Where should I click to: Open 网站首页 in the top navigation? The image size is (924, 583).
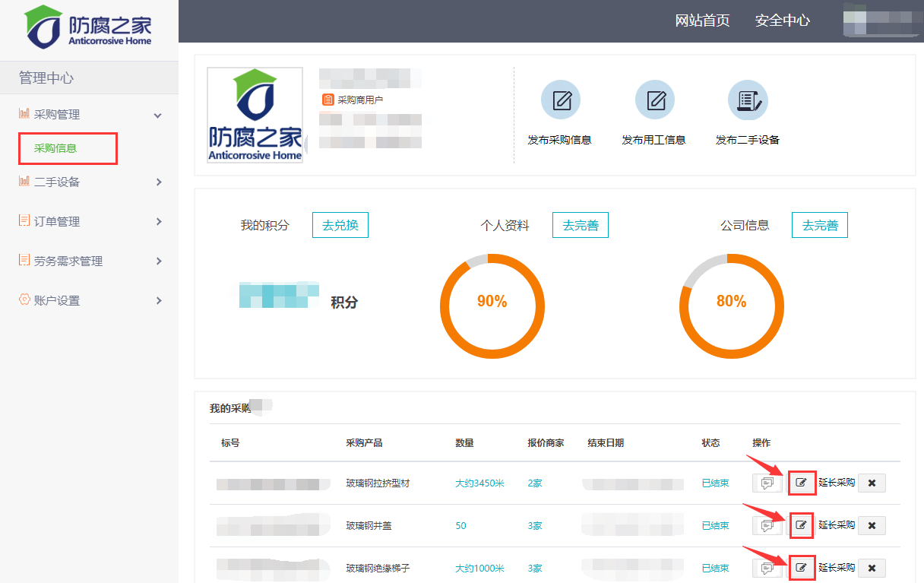point(702,21)
